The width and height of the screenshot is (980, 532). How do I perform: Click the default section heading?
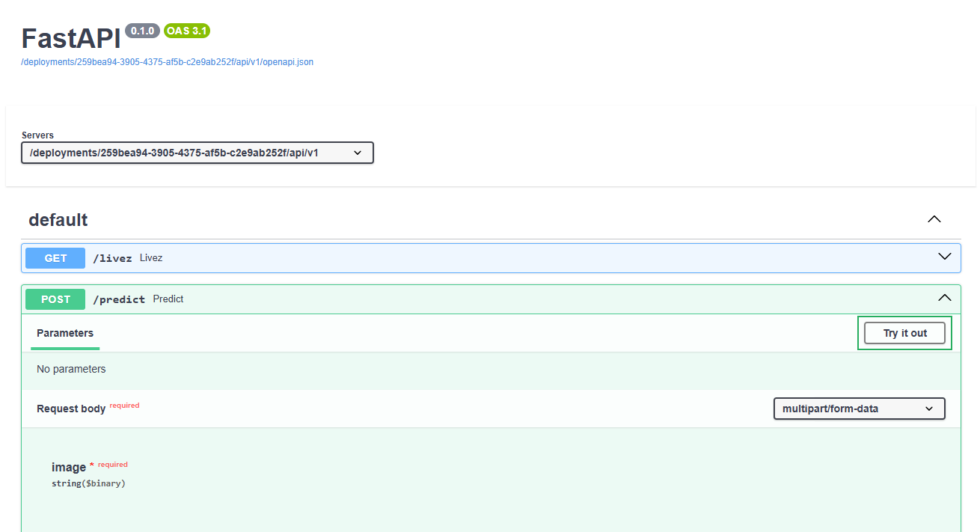click(x=58, y=220)
